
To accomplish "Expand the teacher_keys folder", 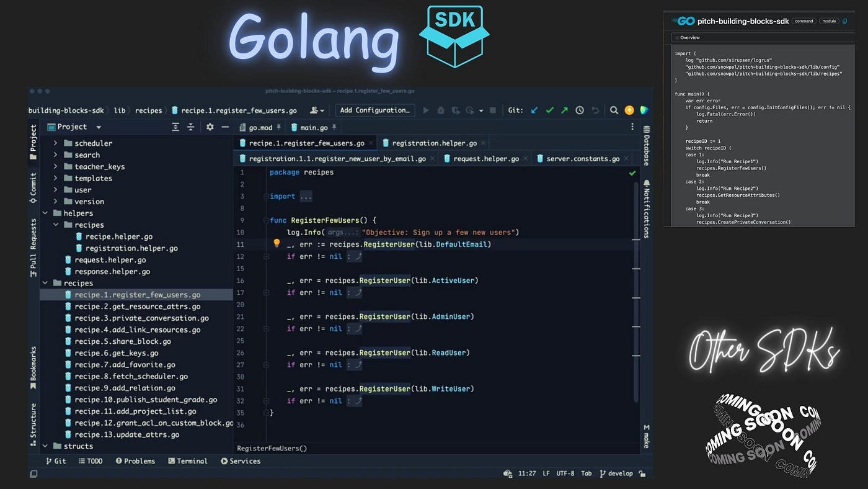I will click(x=55, y=166).
